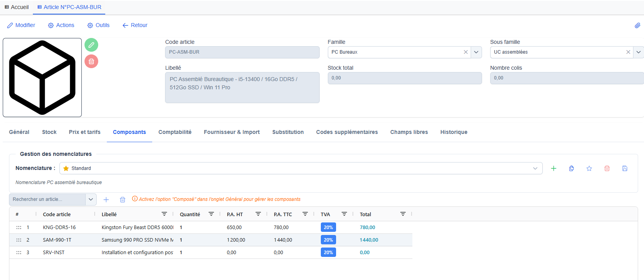Expand the Famille dropdown
Screen dimensions: 644x280
click(476, 52)
